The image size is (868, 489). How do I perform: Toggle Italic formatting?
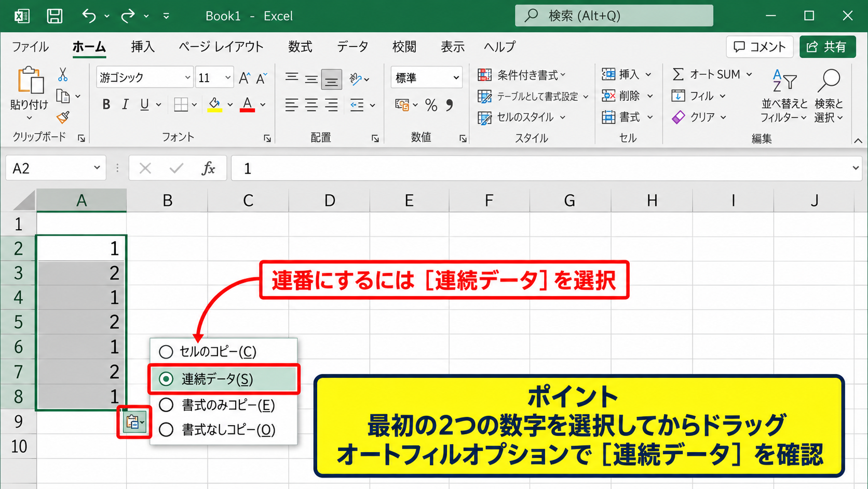(125, 105)
